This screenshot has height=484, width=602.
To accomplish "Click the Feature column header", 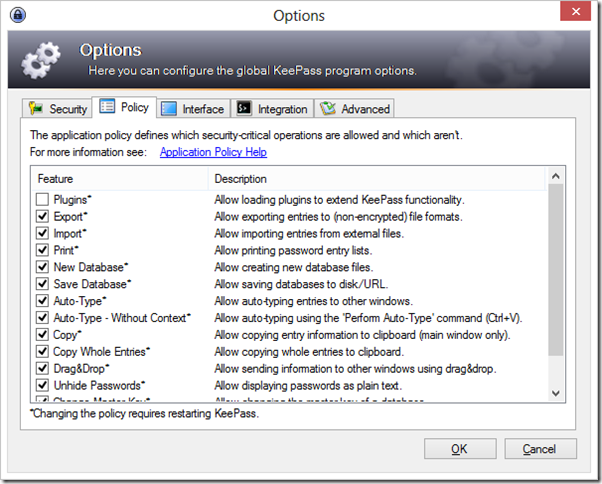I will click(x=120, y=179).
